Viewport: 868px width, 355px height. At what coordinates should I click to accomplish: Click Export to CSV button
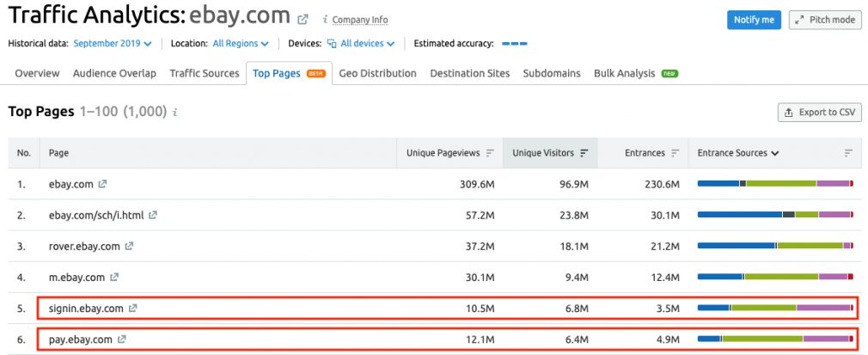click(820, 113)
